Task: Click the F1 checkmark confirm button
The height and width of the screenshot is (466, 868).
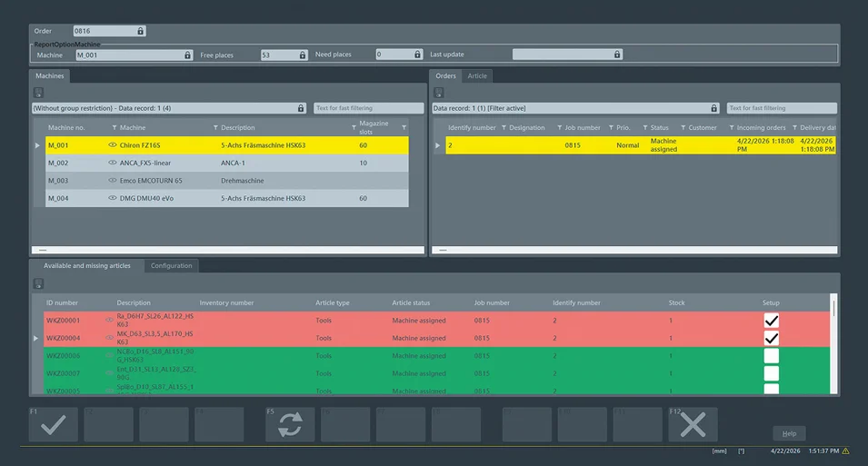Action: 53,424
